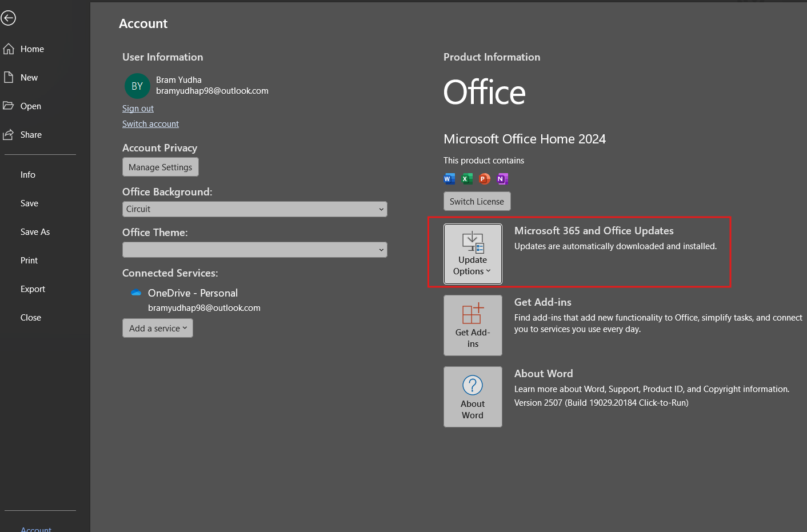Expand the Update Options menu
This screenshot has height=532, width=807.
[x=473, y=254]
